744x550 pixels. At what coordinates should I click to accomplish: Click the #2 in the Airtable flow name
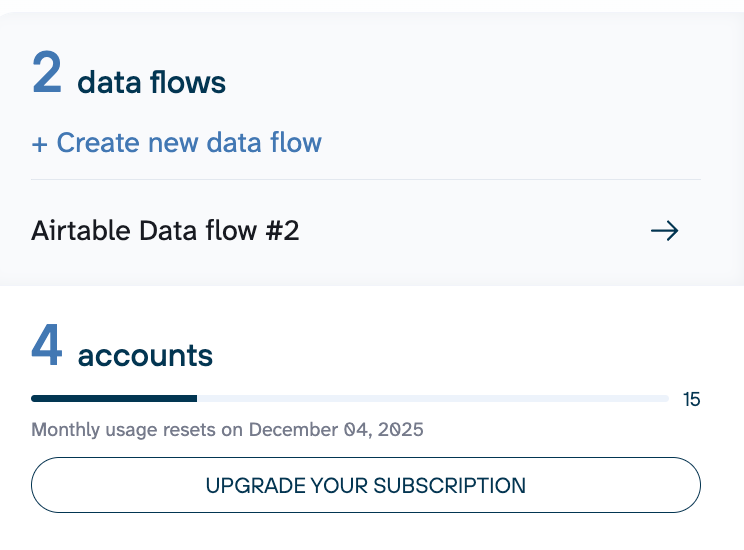click(282, 231)
